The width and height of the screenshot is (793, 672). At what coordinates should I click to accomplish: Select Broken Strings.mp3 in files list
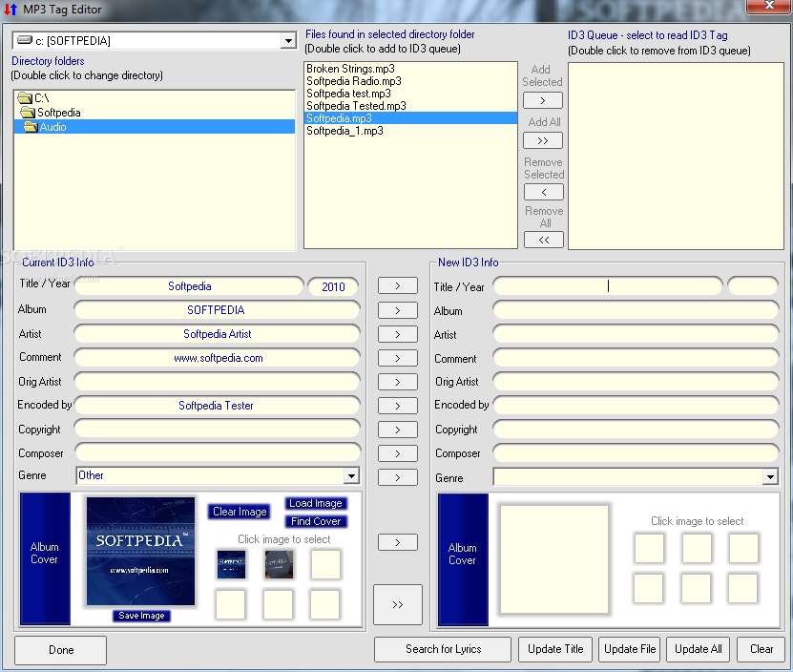(410, 69)
